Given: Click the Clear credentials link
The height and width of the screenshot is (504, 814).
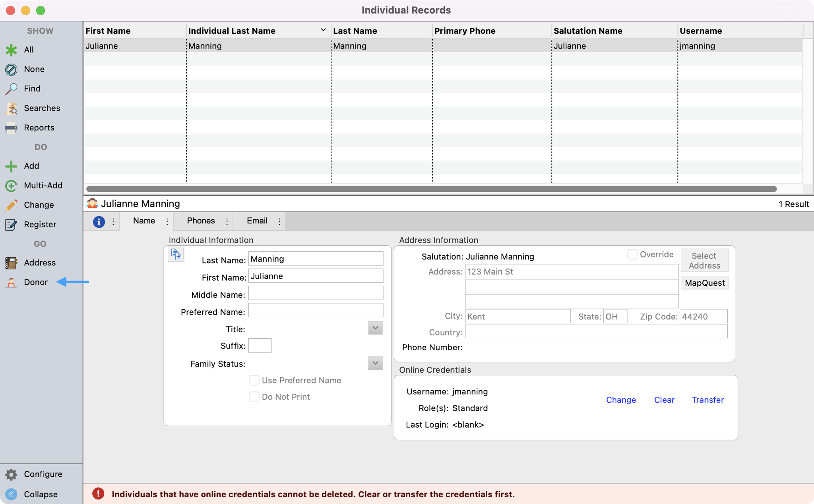Looking at the screenshot, I should pyautogui.click(x=664, y=400).
